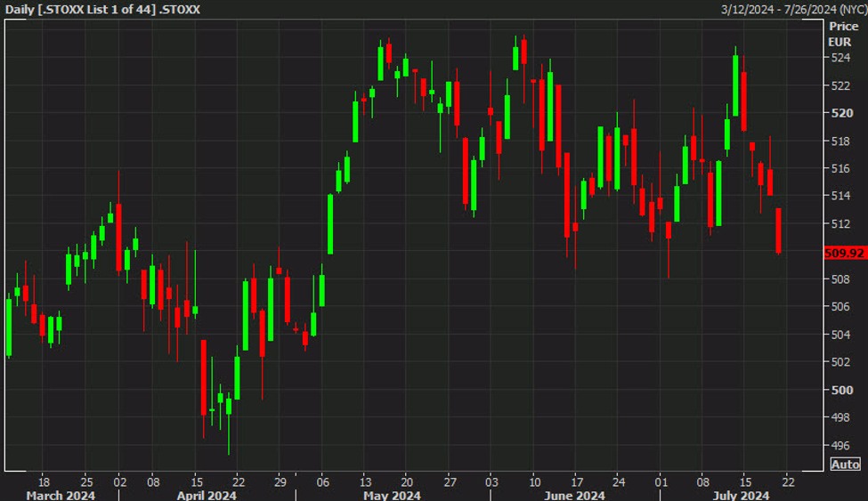Click the 520 price axis label

click(x=841, y=113)
